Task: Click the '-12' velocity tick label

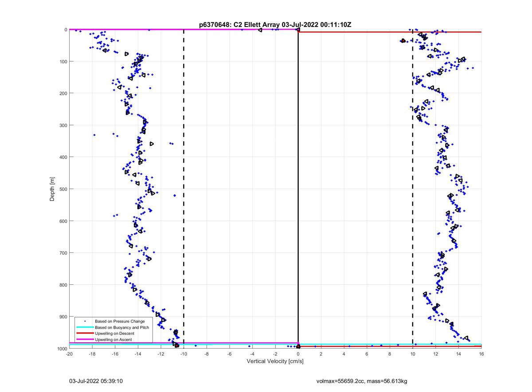Action: tap(161, 354)
